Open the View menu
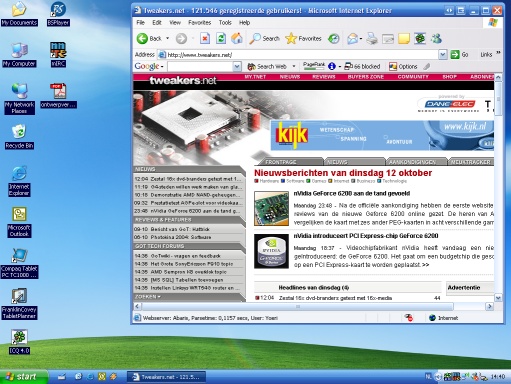Screen dimensions: 511x384 (175, 23)
